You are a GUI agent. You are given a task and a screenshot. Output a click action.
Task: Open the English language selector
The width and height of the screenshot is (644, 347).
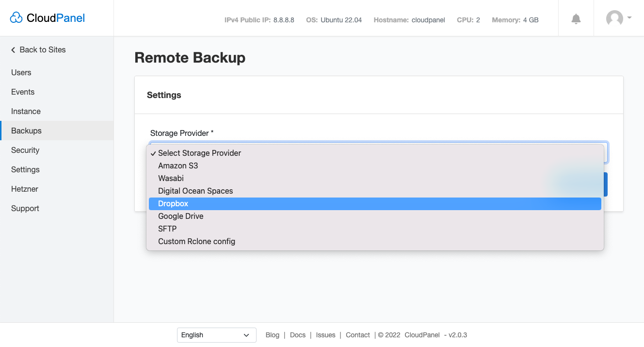[x=216, y=335]
